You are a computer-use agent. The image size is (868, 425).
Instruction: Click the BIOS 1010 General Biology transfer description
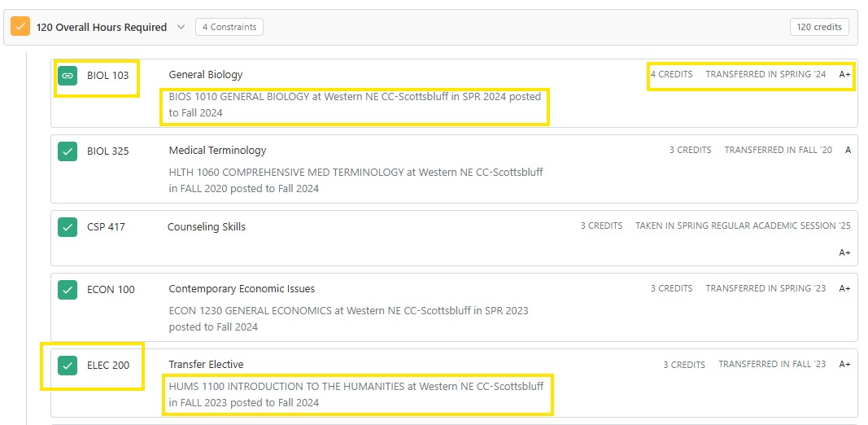click(355, 105)
